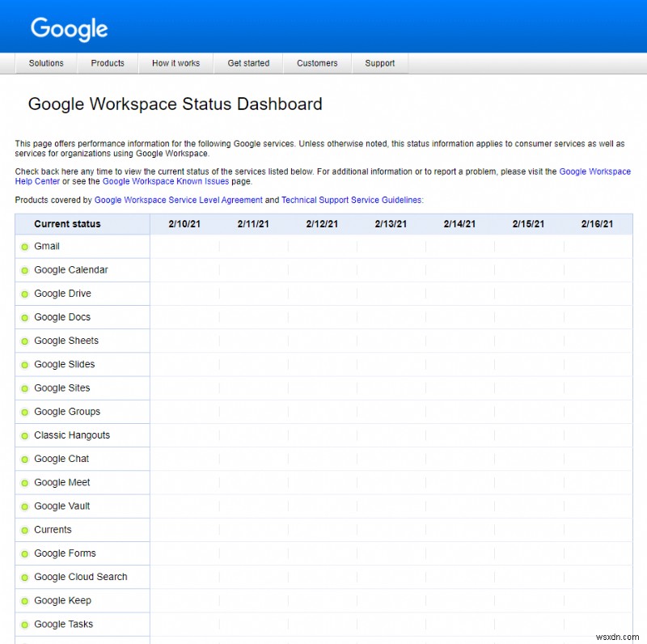Click the green status dot for Gmail
647x644 pixels.
click(x=25, y=247)
